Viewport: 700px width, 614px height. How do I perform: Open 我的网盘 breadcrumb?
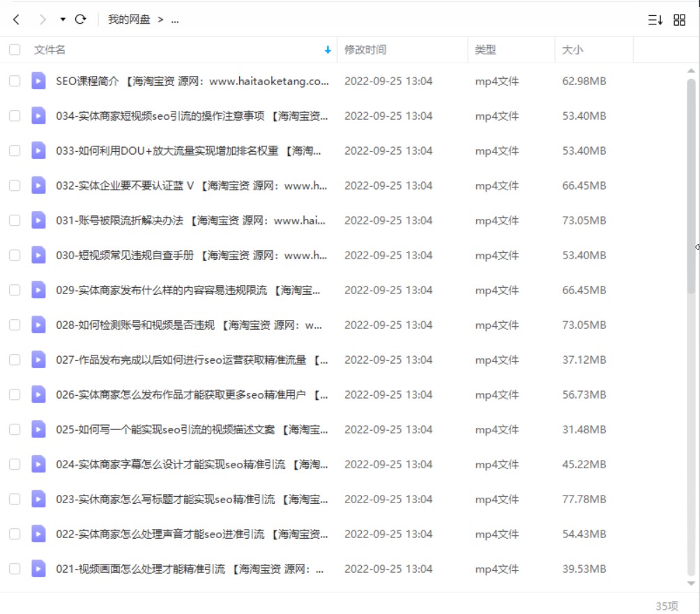tap(129, 20)
